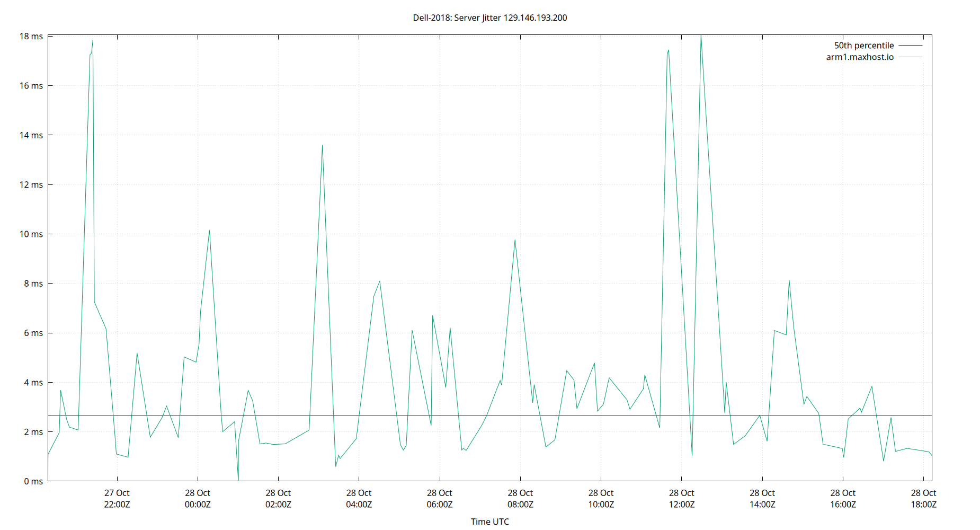
Task: Click the 13.6 ms spike near 03:00Z
Action: 322,145
